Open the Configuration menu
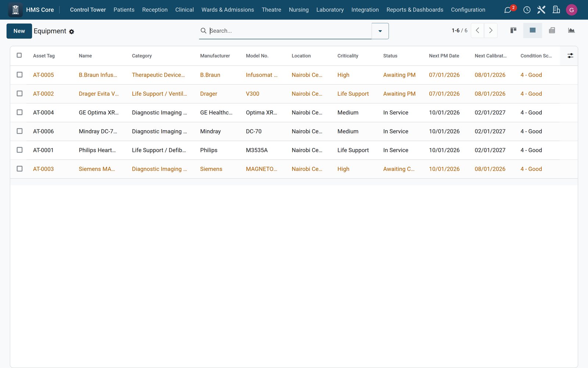The width and height of the screenshot is (588, 368). (x=468, y=10)
